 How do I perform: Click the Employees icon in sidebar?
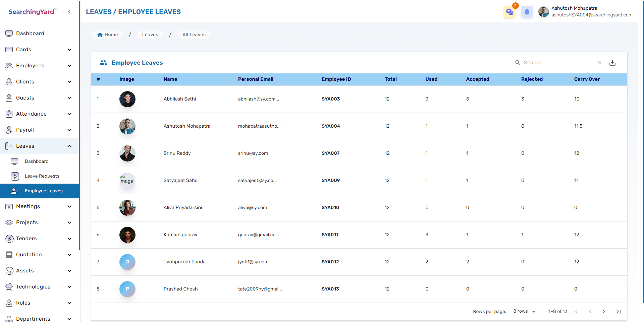tap(9, 66)
